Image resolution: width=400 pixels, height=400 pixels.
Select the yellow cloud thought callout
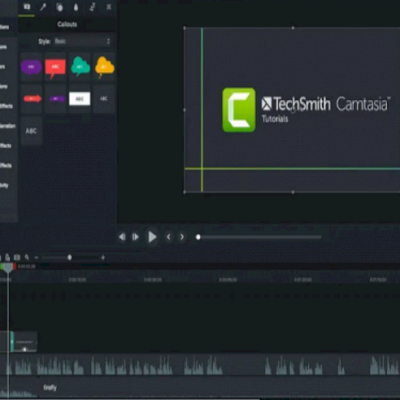tap(104, 67)
